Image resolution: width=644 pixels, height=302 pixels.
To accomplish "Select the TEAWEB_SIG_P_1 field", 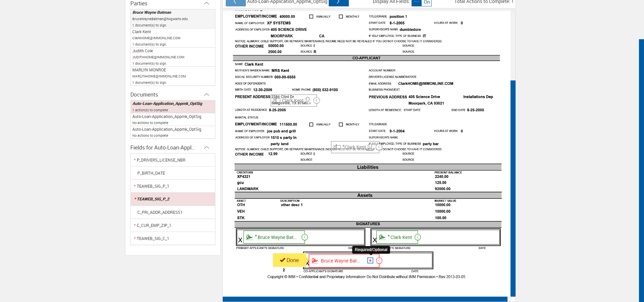I will point(173,186).
